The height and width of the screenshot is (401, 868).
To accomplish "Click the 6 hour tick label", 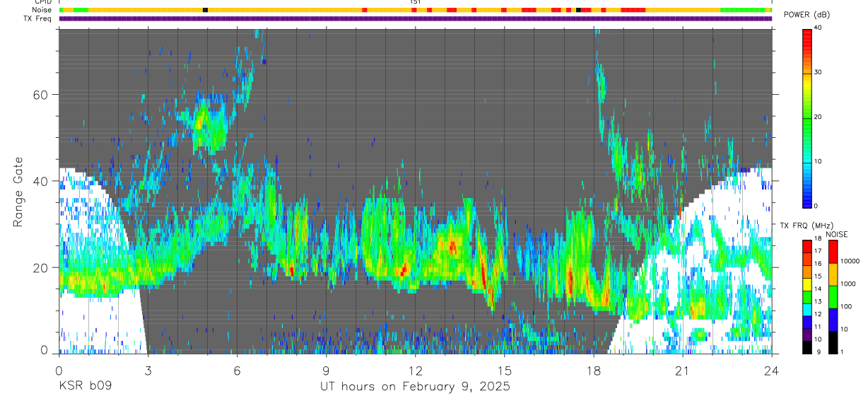I will click(x=237, y=371).
